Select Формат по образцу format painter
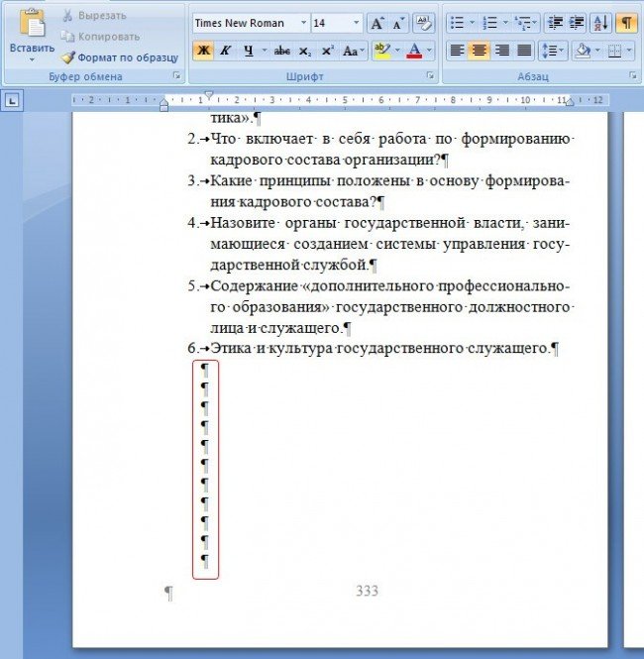 tap(115, 57)
